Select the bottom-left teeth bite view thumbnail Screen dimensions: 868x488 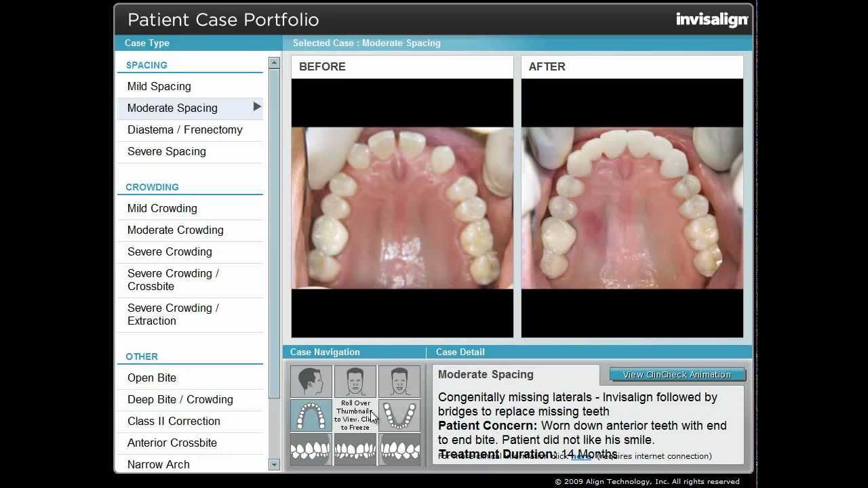(x=311, y=449)
